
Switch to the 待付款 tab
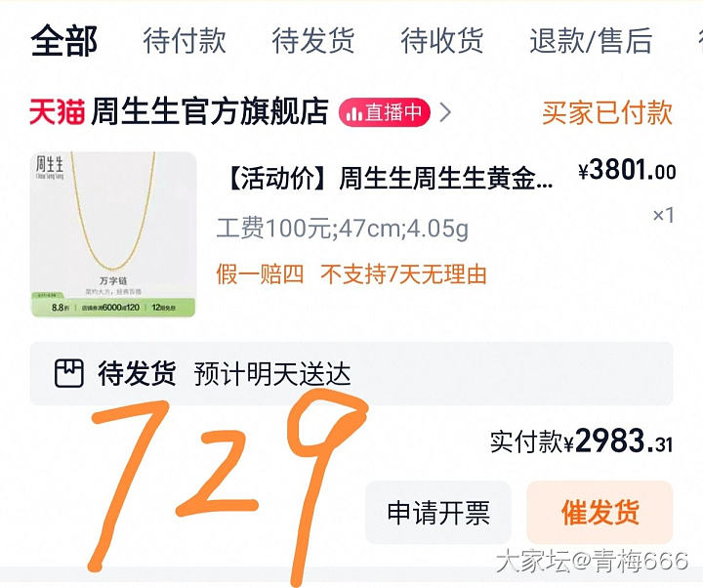click(185, 41)
